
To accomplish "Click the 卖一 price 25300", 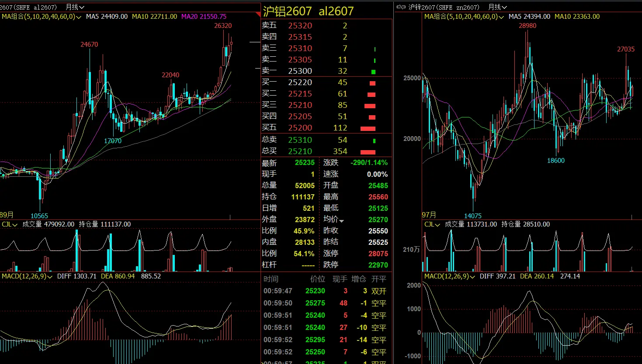I will click(x=300, y=71).
